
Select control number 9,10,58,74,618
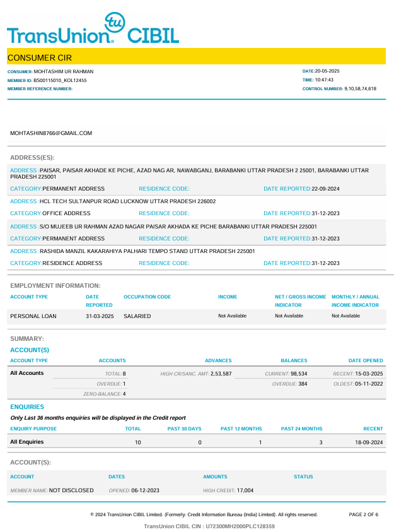click(360, 88)
